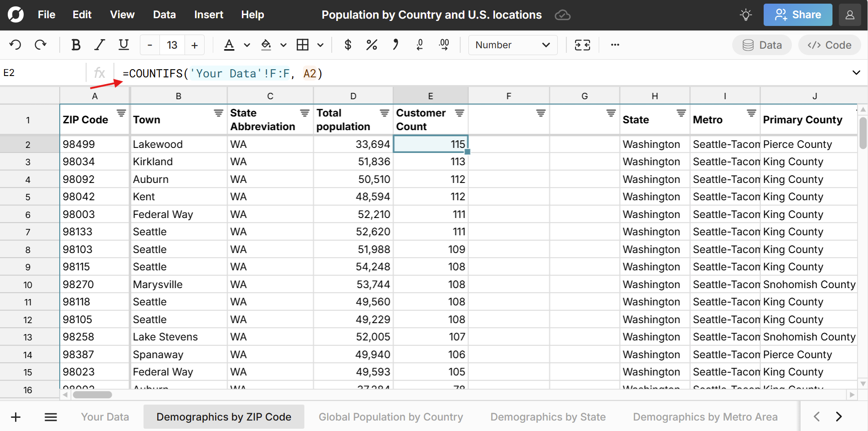Viewport: 868px width, 431px height.
Task: Apply percent format icon
Action: tap(371, 45)
